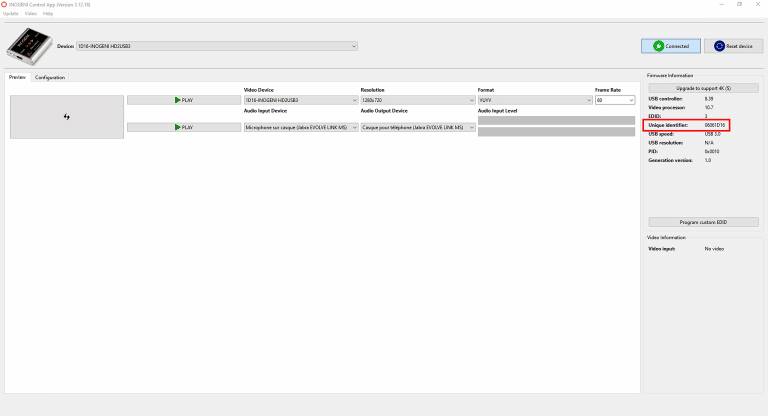Start video preview with top PLAY button

pyautogui.click(x=184, y=100)
